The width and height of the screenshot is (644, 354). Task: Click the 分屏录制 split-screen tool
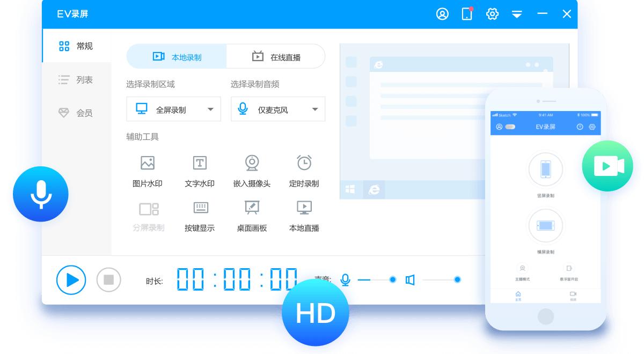coord(148,216)
